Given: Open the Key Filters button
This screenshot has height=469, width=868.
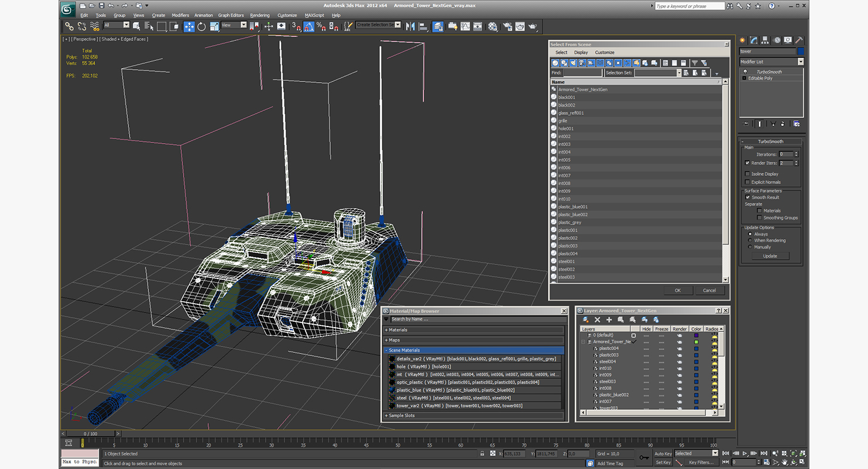Looking at the screenshot, I should pos(701,463).
